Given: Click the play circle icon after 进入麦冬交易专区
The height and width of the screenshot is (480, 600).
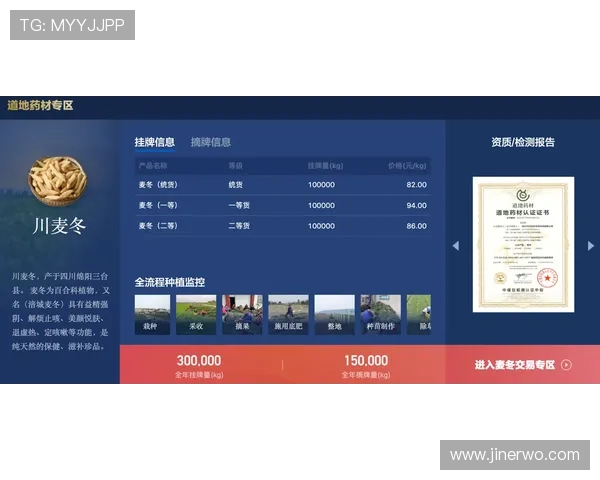Looking at the screenshot, I should coord(566,365).
